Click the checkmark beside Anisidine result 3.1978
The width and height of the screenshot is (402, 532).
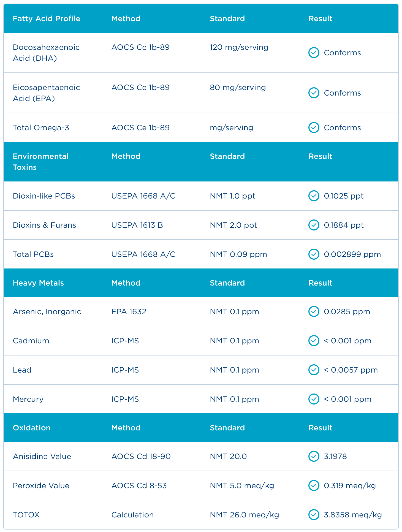click(x=314, y=456)
